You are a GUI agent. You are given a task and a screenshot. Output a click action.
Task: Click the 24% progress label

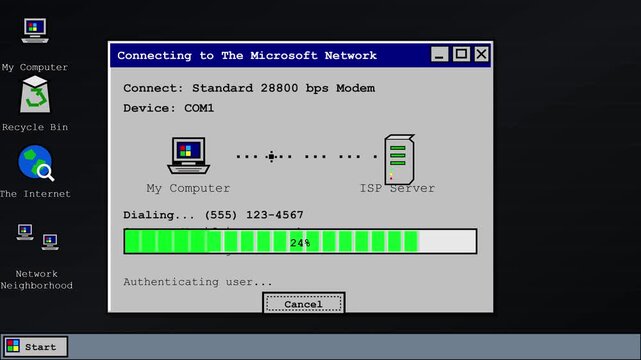click(x=300, y=243)
